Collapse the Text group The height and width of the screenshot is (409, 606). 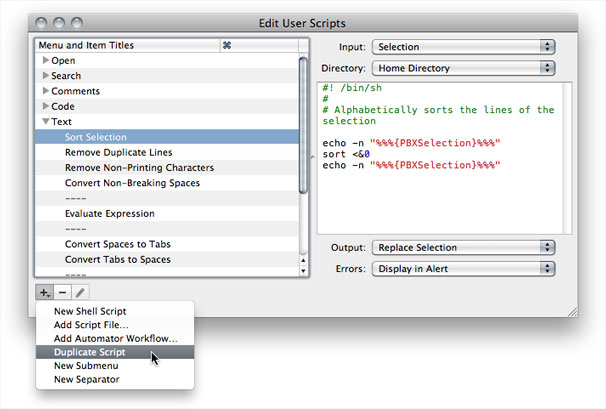[45, 122]
